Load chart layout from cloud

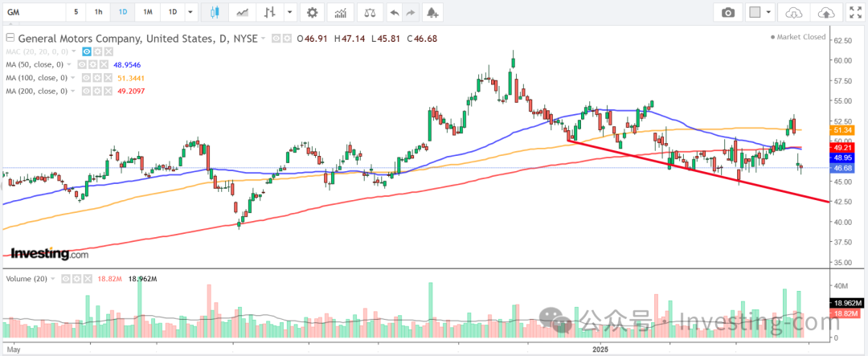tap(793, 11)
